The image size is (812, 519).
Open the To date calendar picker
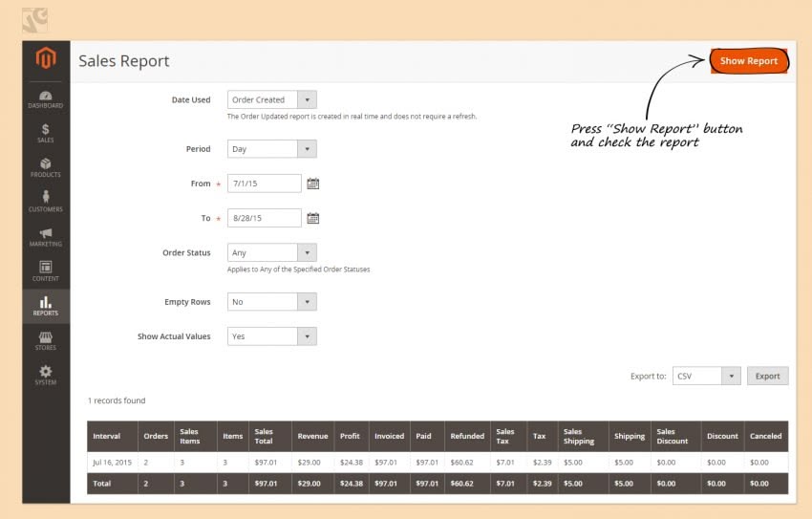tap(312, 218)
